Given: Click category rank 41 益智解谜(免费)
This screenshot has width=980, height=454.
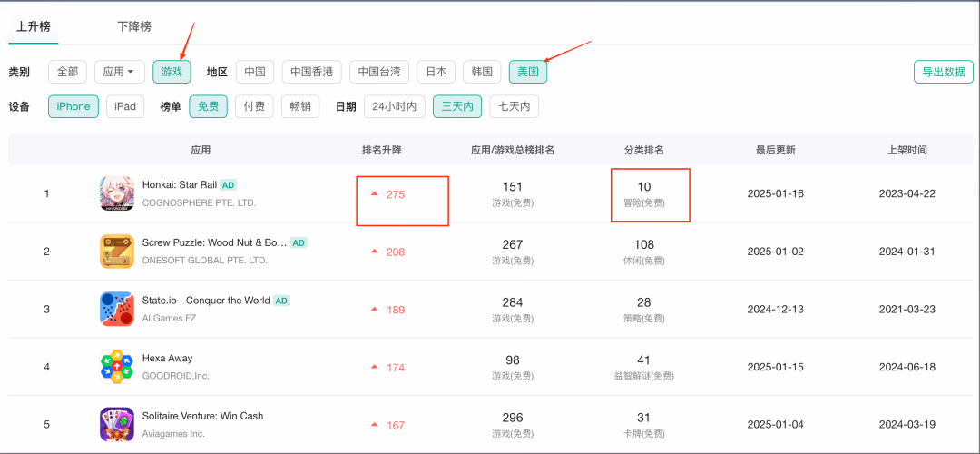Looking at the screenshot, I should 643,367.
